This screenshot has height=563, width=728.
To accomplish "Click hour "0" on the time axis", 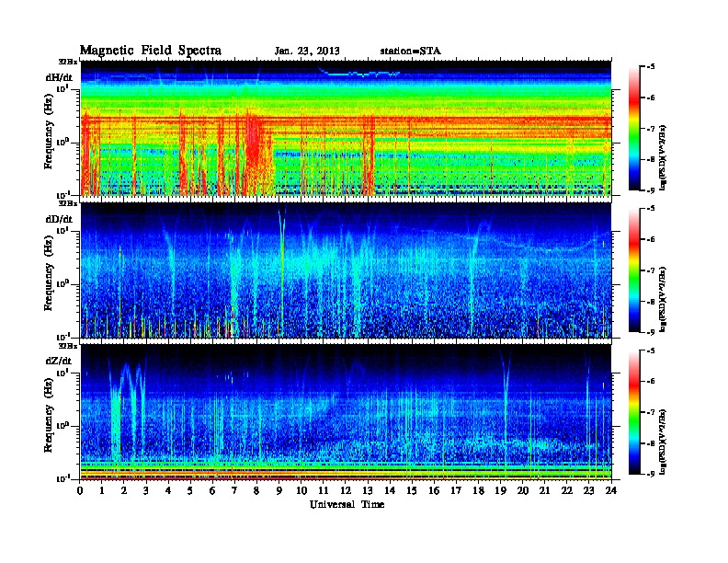I will (x=80, y=490).
